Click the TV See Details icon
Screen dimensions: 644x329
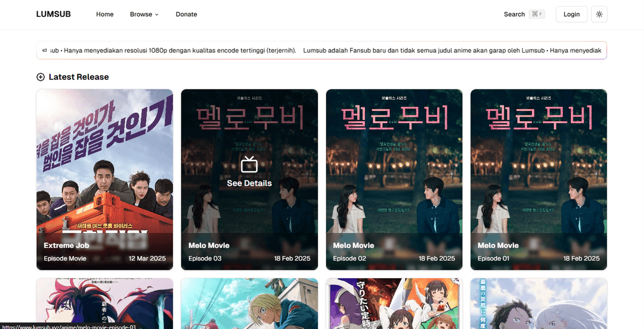pos(249,164)
